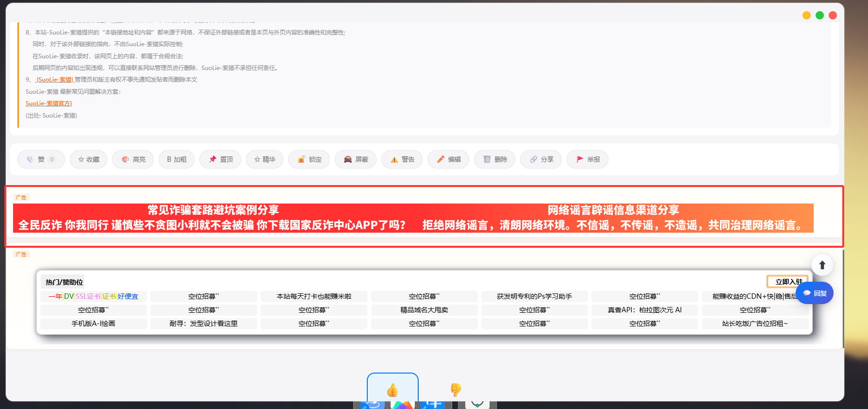Pin the post with the 置顶 button
868x409 pixels.
coord(220,159)
